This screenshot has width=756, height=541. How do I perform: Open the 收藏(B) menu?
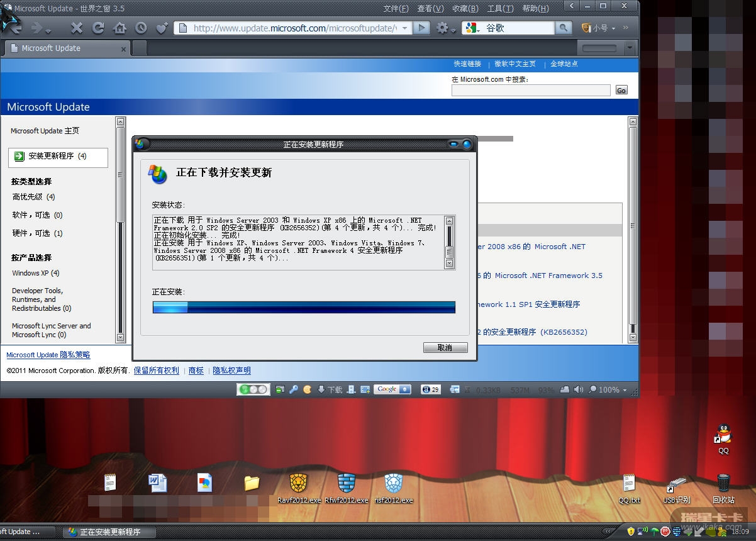point(465,8)
